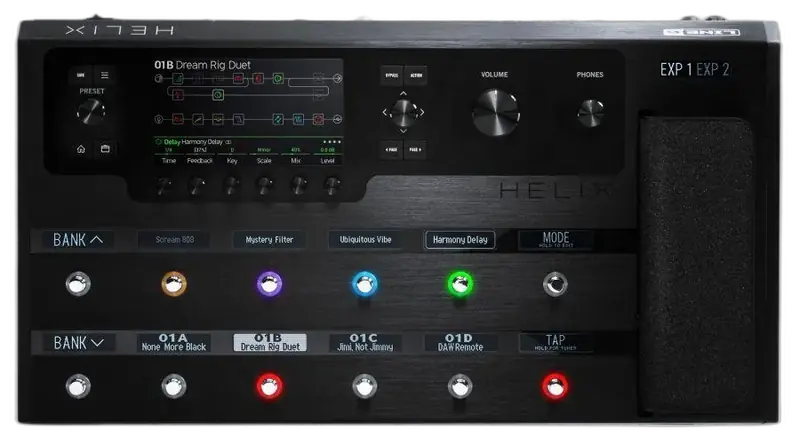The image size is (800, 438).
Task: Select the Scale parameter on the display
Action: coord(264,156)
